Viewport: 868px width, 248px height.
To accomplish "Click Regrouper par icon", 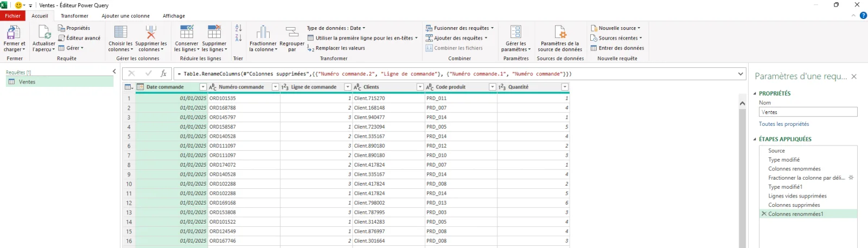I will pyautogui.click(x=292, y=32).
